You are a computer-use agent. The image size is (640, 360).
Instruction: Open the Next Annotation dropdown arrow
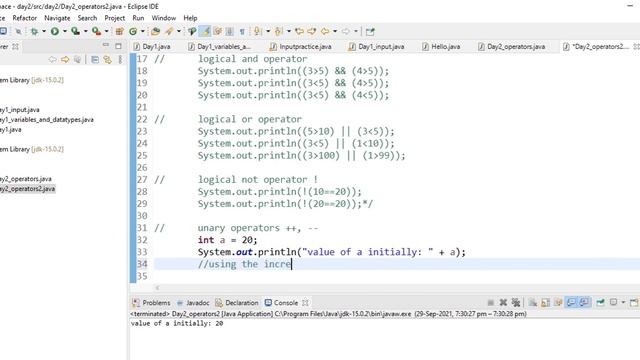[x=268, y=31]
